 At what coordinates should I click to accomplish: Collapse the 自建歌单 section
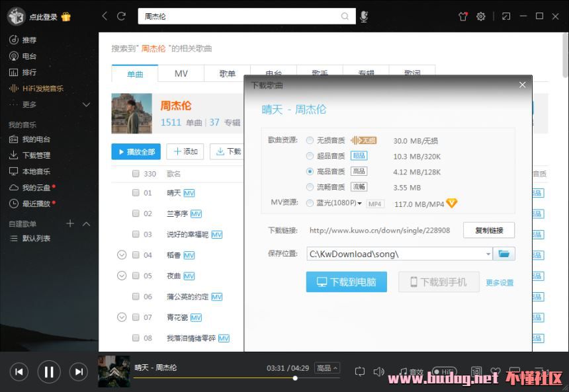tap(86, 223)
